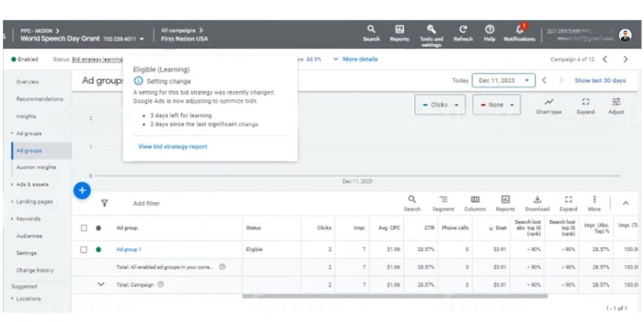Expand the Total: Campaign row chevron

[x=101, y=284]
